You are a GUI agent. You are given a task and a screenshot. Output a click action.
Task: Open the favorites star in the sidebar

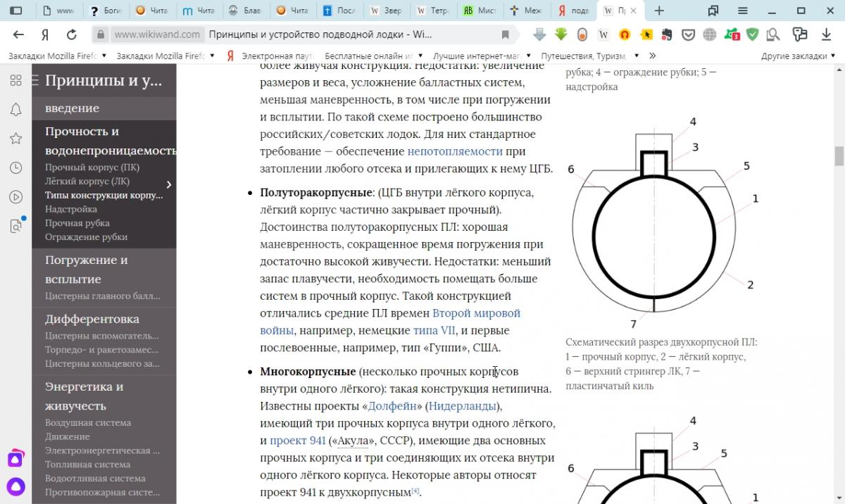15,138
